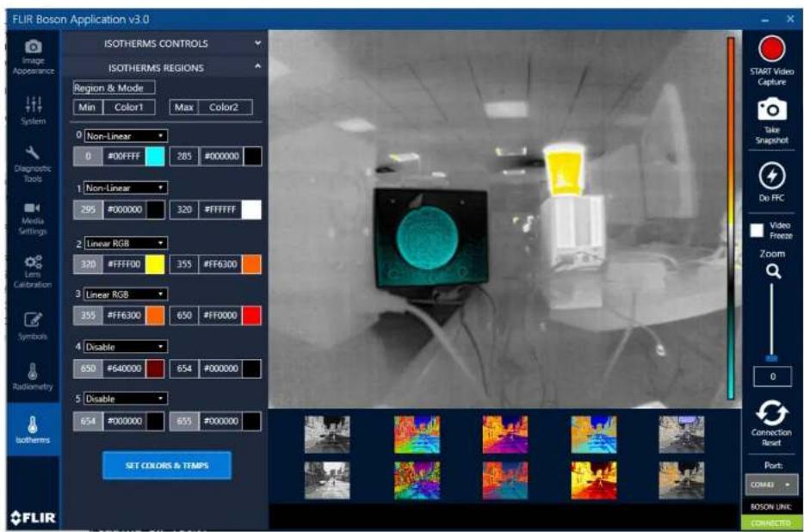Select top-row rainbow palette thumbnail
Screen dimensions: 804x532
click(x=417, y=434)
